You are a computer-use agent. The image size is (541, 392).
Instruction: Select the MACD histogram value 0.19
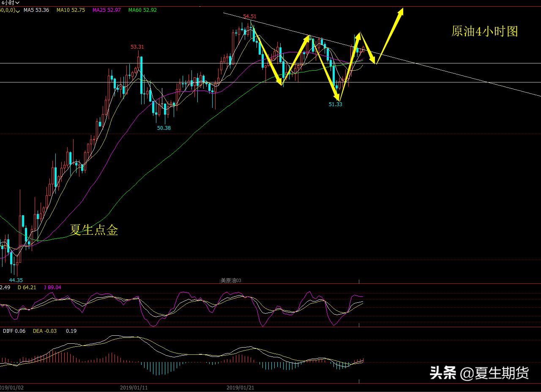tap(71, 331)
